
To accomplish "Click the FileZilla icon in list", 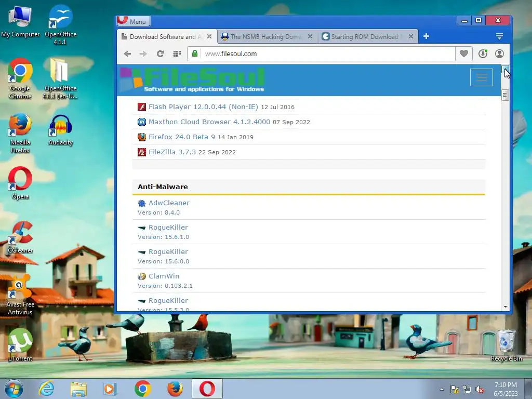I will point(141,152).
